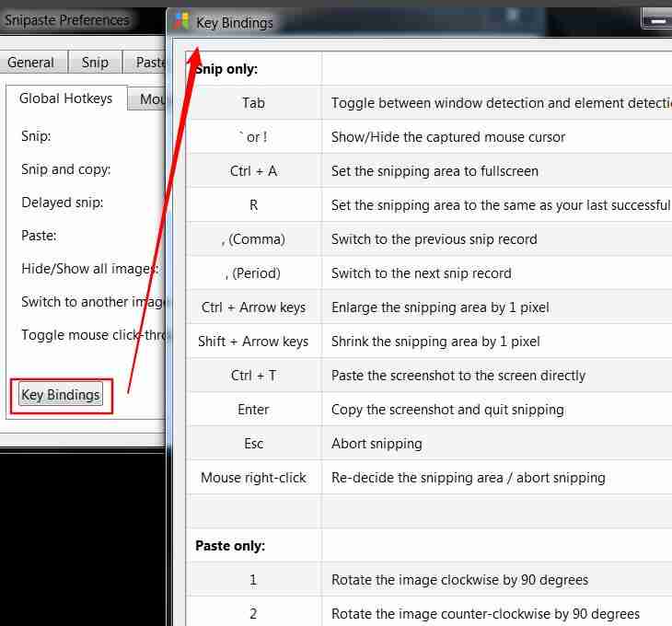672x626 pixels.
Task: Click the Snipaste Preferences window title
Action: click(x=67, y=20)
